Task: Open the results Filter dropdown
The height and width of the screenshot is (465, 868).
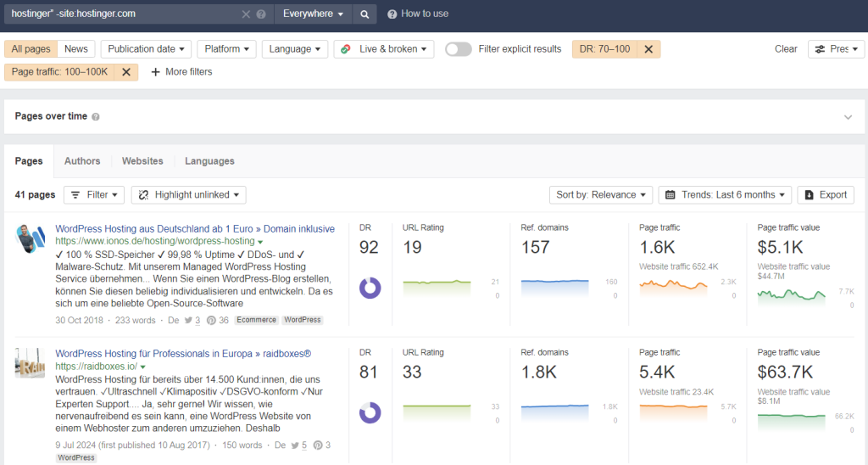Action: (x=94, y=194)
